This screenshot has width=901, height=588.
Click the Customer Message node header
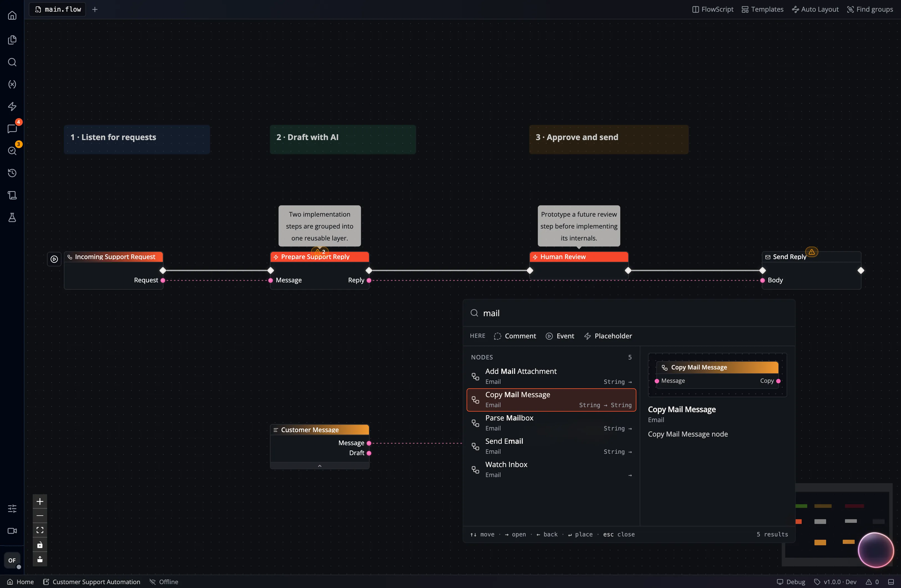320,429
